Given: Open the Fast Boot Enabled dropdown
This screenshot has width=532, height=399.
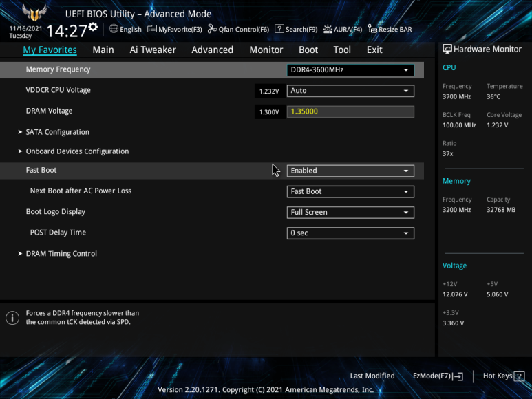Looking at the screenshot, I should pyautogui.click(x=350, y=171).
